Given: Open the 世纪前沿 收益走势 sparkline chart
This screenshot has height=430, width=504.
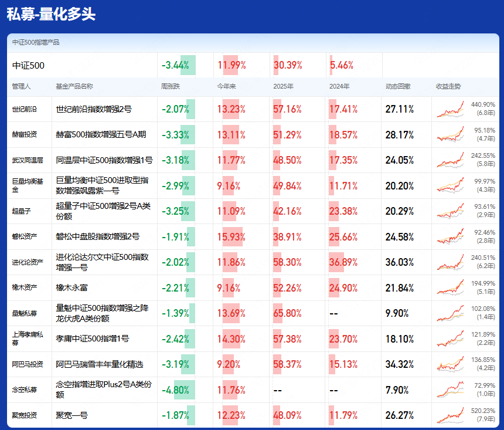Looking at the screenshot, I should pos(451,109).
